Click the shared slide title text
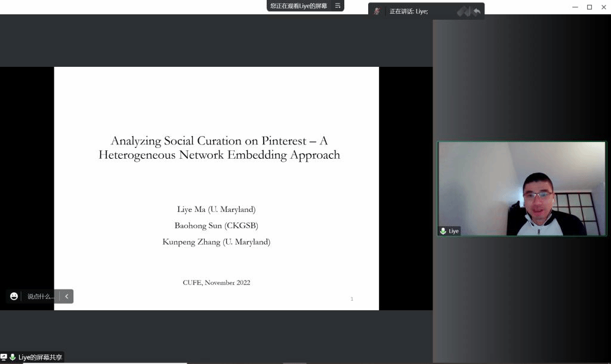Screen dimensions: 611x364 tap(219, 148)
